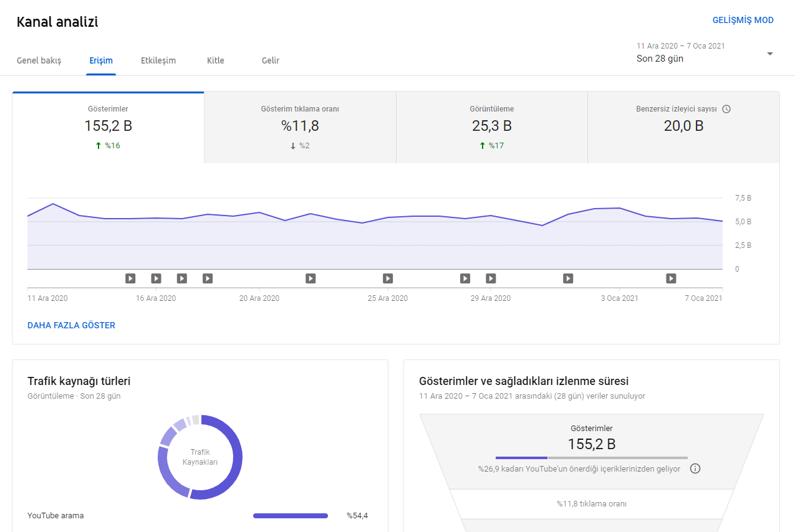Select the Kitle tab
The height and width of the screenshot is (532, 795).
coord(216,60)
